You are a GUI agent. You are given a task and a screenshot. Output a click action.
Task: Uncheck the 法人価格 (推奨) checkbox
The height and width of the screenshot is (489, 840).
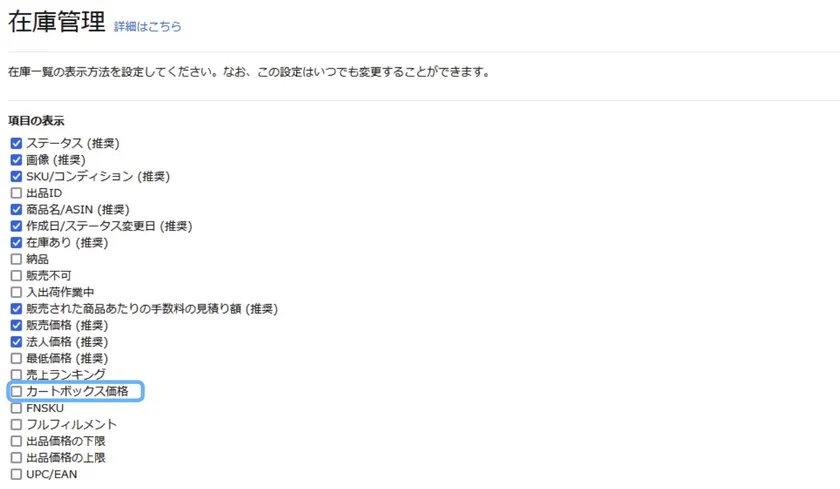point(16,342)
